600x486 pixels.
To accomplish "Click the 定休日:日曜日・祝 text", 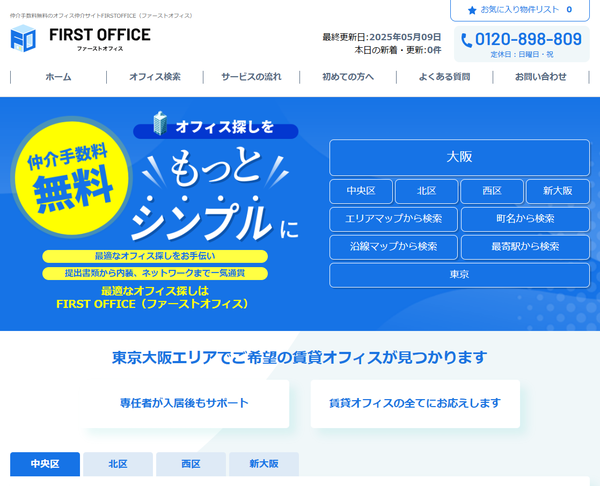I will point(522,55).
